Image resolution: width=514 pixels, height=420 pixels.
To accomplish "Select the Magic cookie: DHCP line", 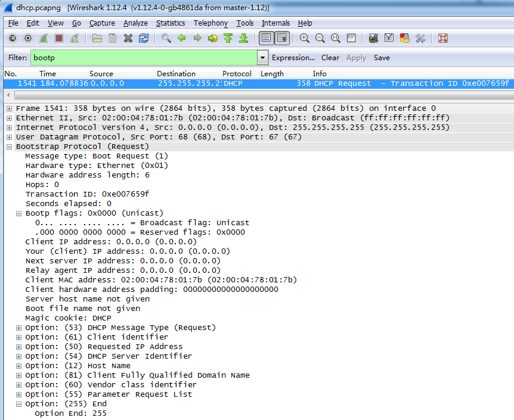I will (x=68, y=318).
